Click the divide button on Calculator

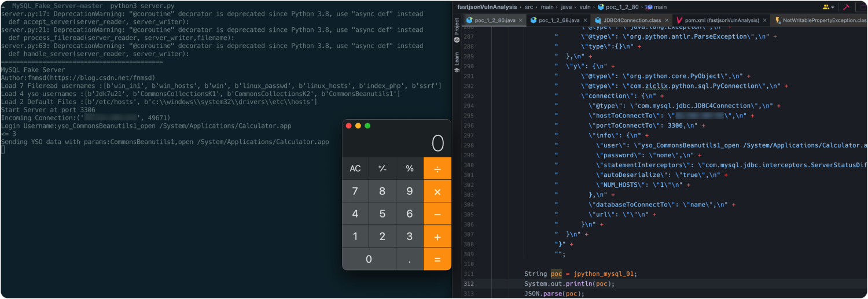pyautogui.click(x=437, y=168)
